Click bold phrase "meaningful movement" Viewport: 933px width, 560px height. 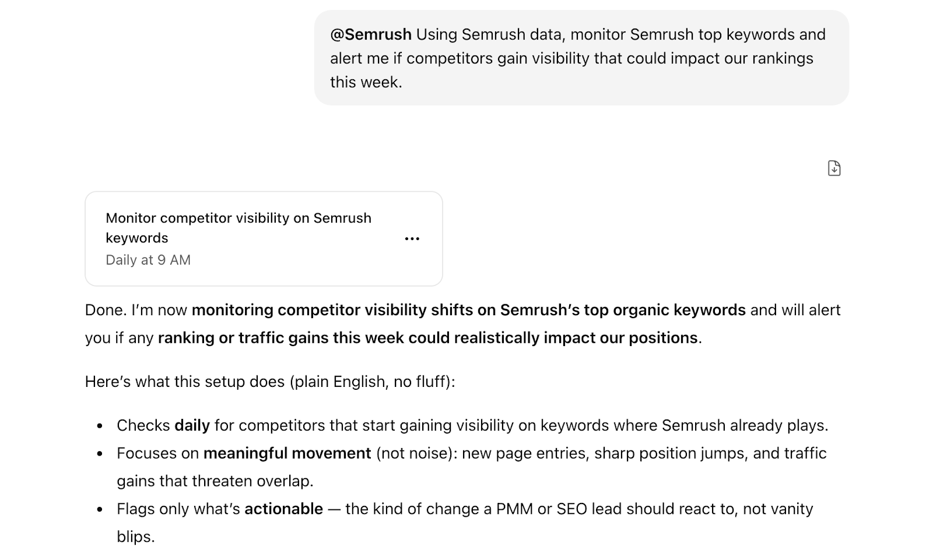coord(287,453)
